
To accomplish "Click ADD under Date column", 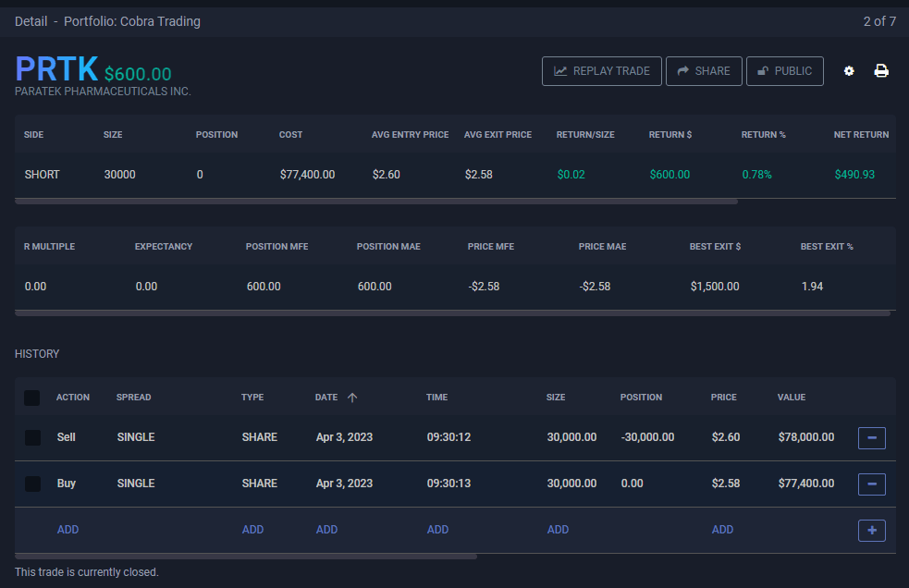I will 326,530.
